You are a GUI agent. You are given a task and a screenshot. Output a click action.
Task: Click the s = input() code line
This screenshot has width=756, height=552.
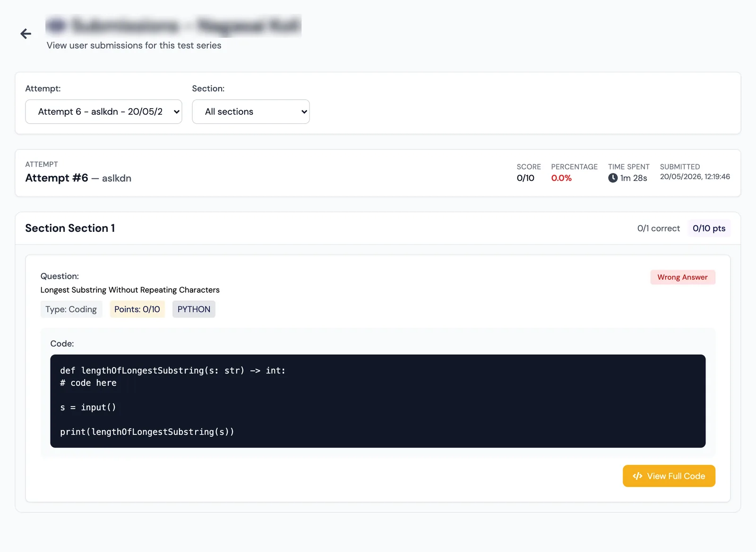point(88,408)
